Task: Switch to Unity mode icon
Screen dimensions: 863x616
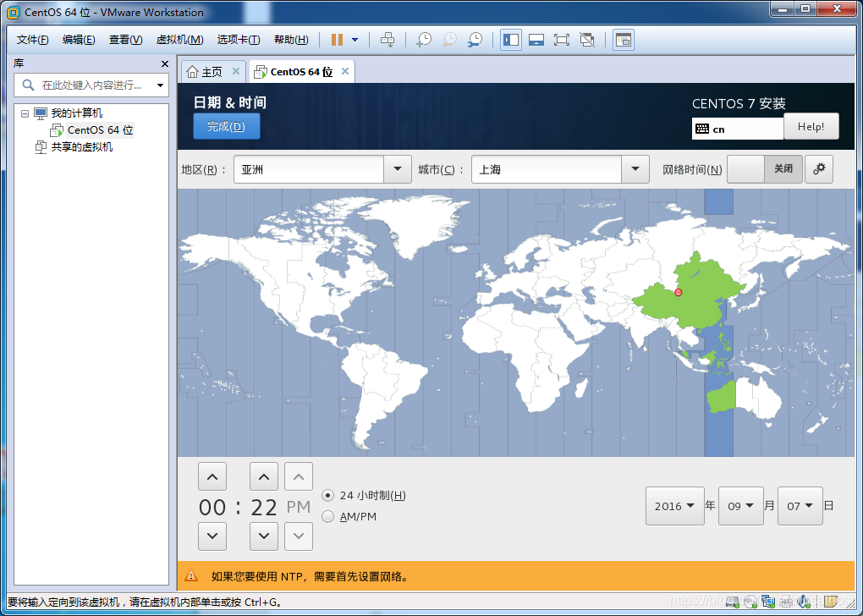Action: (587, 40)
